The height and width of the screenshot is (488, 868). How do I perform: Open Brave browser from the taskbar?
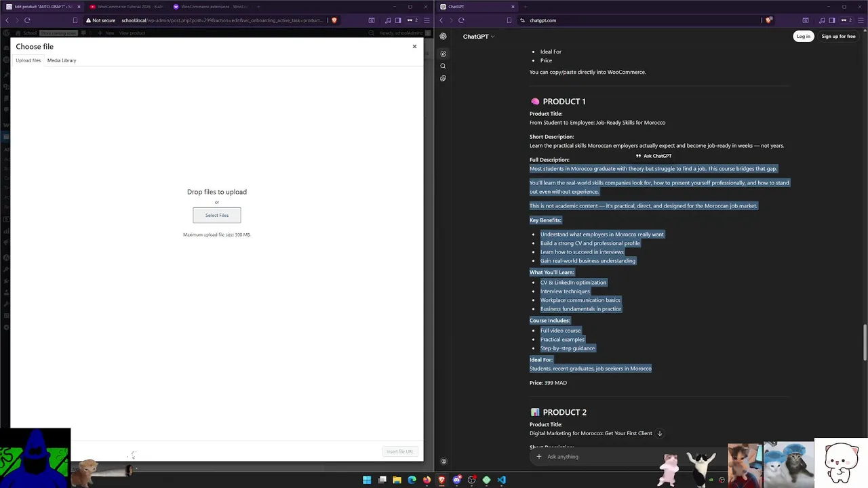[441, 480]
